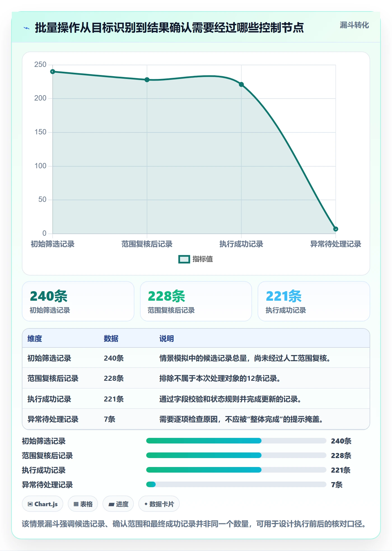Click the 初始筛选记录 progress bar
392x551 pixels.
(236, 441)
